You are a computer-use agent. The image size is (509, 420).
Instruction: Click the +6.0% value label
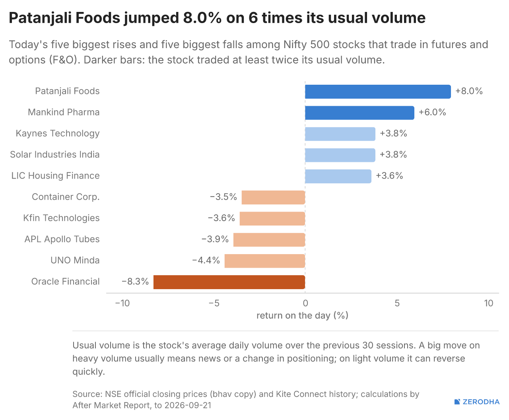coord(432,112)
